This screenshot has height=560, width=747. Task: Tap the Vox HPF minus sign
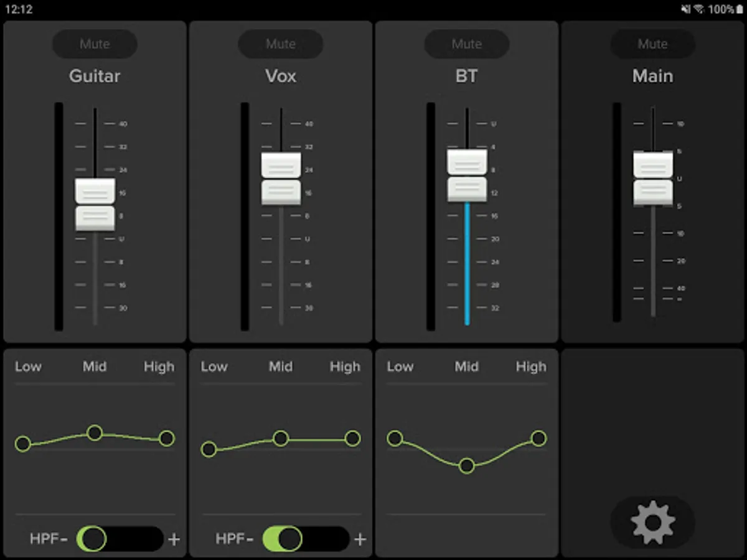point(250,539)
